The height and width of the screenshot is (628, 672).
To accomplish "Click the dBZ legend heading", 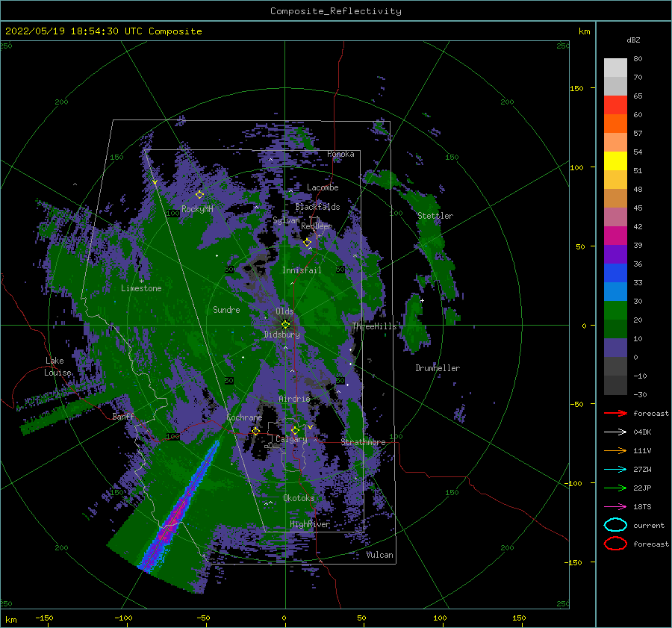I will [x=633, y=40].
